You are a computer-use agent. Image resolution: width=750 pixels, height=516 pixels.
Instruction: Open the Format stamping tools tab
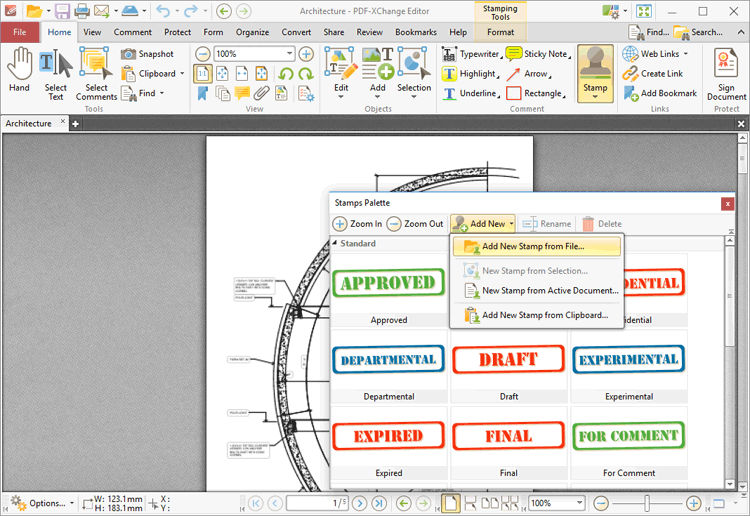[x=500, y=32]
